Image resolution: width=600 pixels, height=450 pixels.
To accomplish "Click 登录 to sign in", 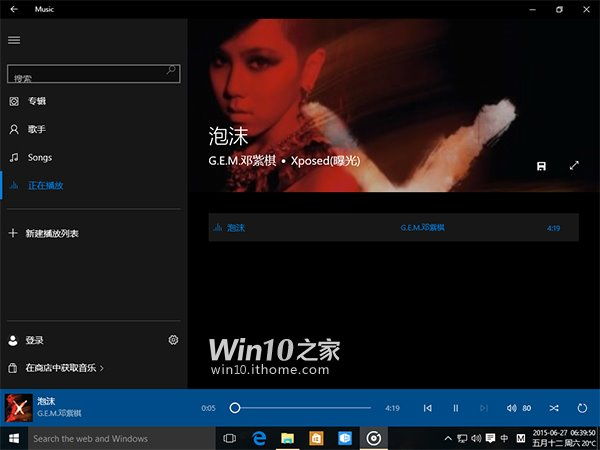I will click(34, 340).
